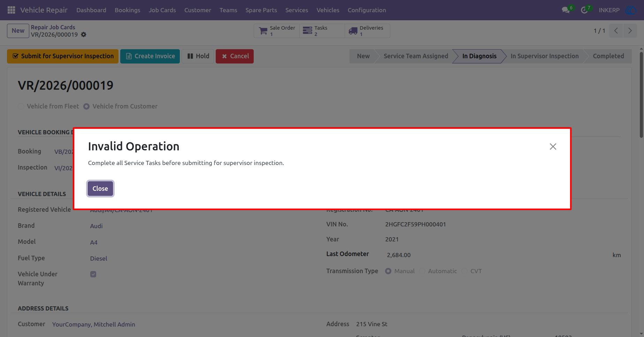
Task: Open Job Cards menu
Action: click(162, 10)
